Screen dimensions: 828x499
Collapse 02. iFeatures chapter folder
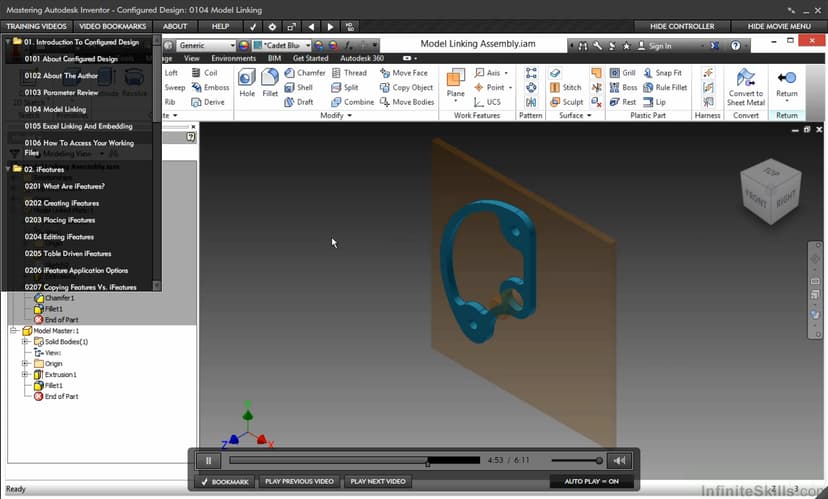pos(8,170)
